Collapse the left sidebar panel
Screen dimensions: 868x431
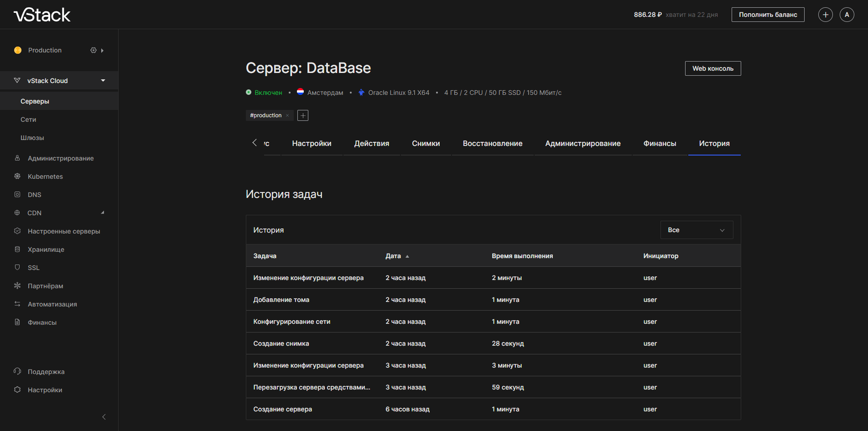[104, 417]
